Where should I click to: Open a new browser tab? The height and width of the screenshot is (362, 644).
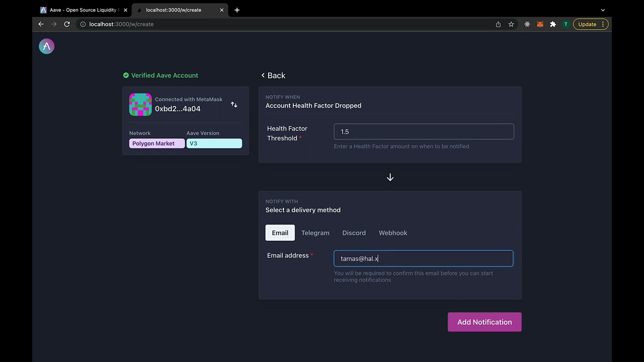[237, 10]
